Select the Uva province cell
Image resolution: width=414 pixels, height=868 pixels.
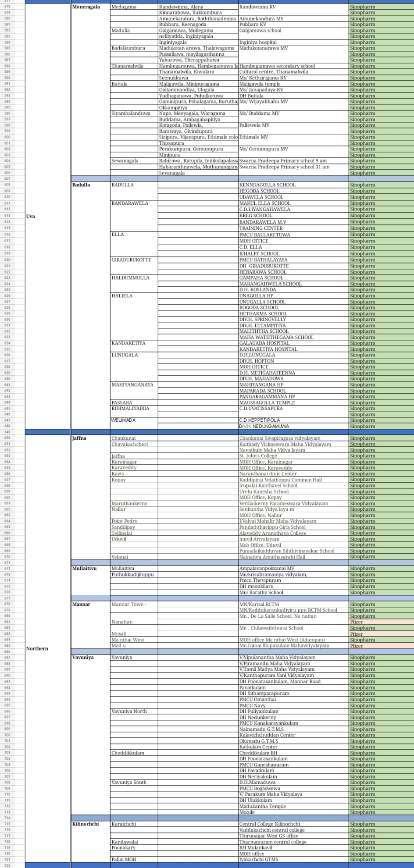pyautogui.click(x=48, y=217)
